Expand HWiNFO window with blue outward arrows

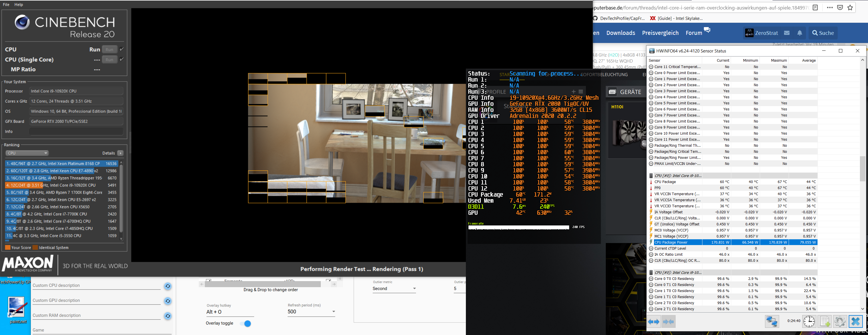pyautogui.click(x=654, y=321)
